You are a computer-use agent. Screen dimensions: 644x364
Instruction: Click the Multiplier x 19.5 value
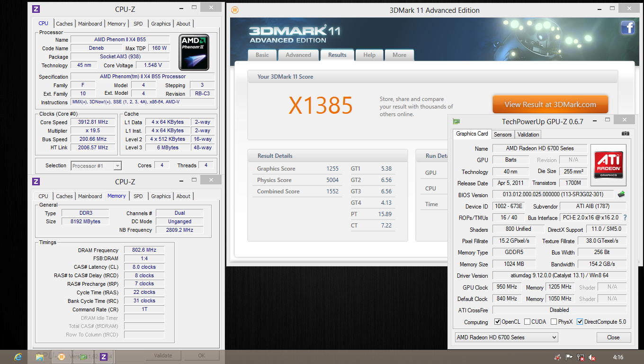pos(92,130)
